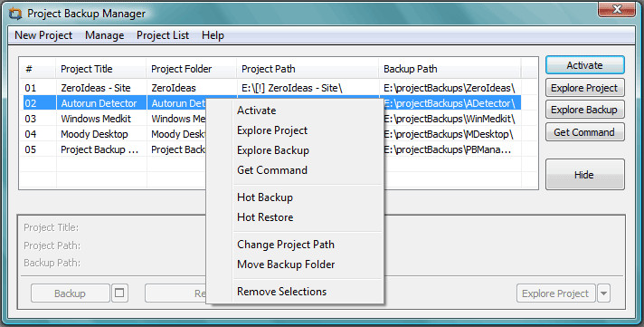
Task: Click the Explore Backup side button
Action: [585, 110]
